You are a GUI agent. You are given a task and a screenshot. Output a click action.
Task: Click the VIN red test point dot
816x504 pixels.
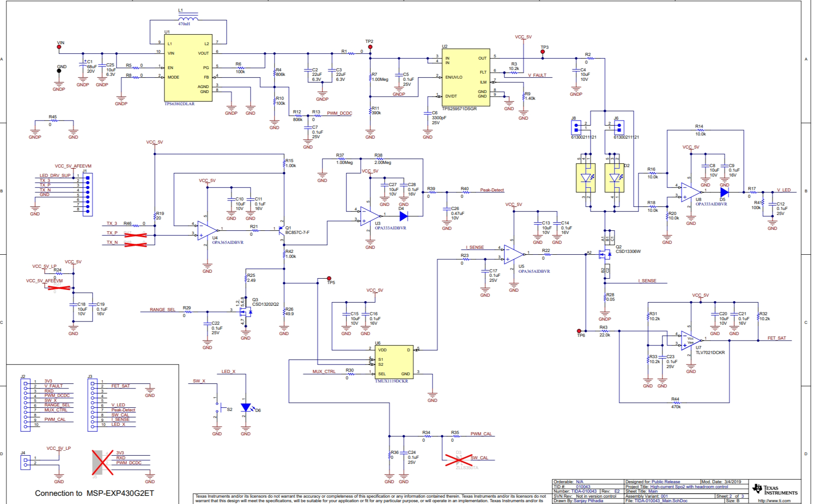(x=59, y=47)
